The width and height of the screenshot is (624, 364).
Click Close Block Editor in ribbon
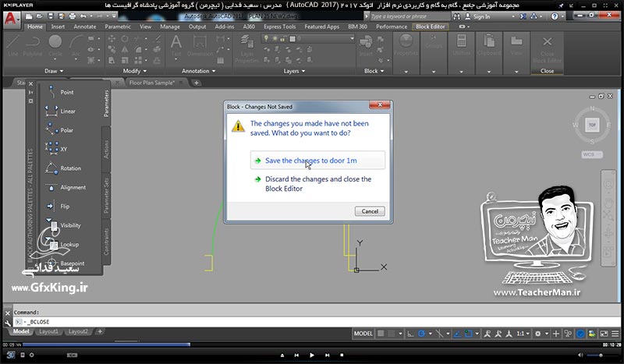tap(548, 48)
